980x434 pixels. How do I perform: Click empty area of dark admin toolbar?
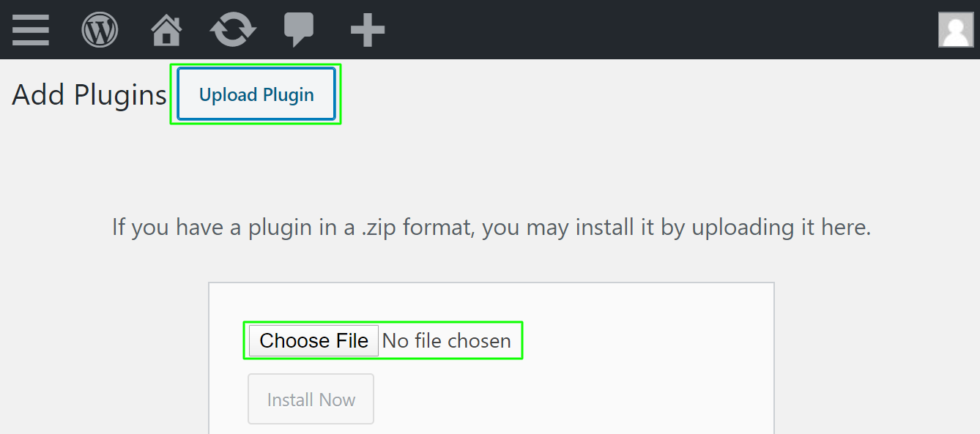point(659,30)
